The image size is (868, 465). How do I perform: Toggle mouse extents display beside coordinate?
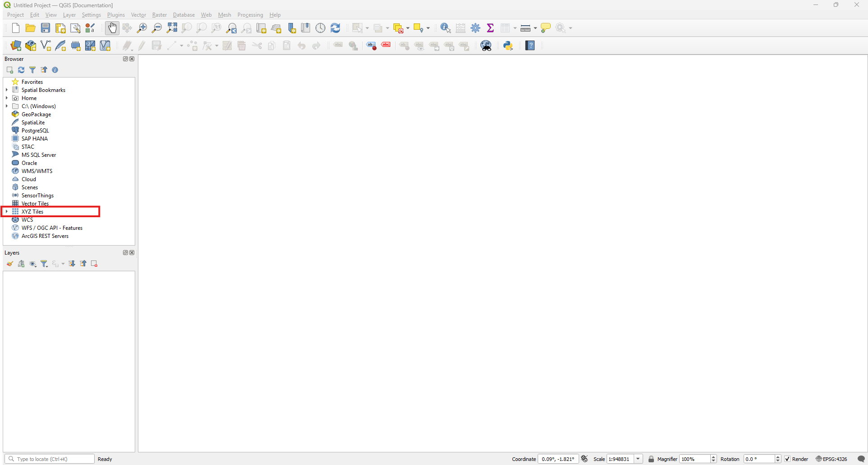pyautogui.click(x=585, y=459)
